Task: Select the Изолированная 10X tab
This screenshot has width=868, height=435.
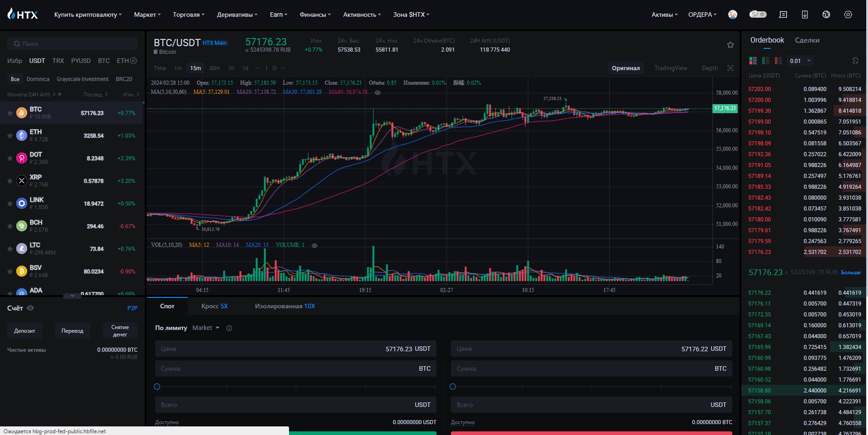Action: click(x=285, y=306)
